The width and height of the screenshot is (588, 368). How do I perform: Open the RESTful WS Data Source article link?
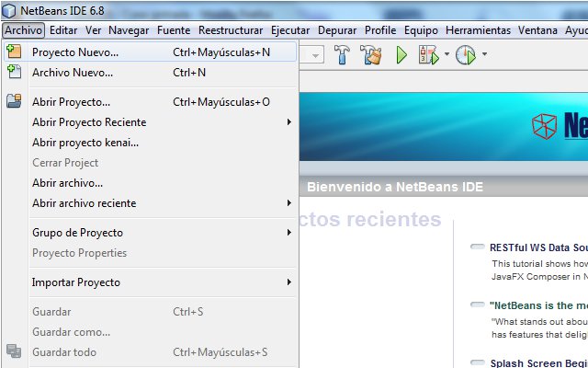coord(538,247)
